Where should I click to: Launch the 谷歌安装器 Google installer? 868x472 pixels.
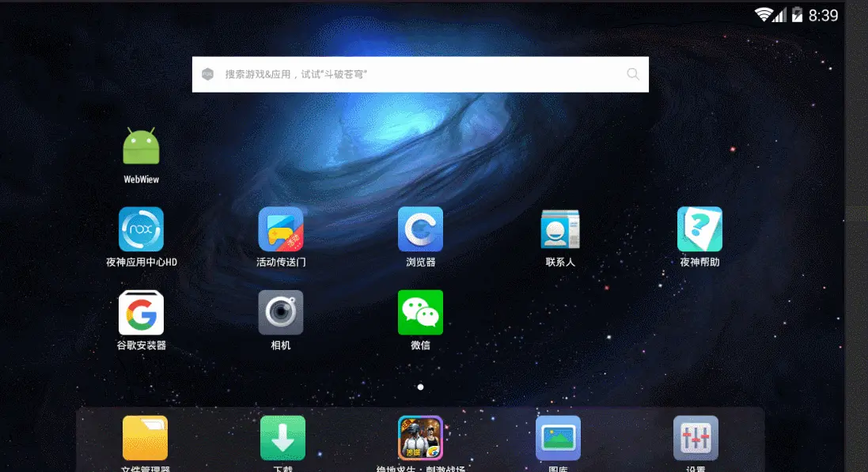coord(141,312)
